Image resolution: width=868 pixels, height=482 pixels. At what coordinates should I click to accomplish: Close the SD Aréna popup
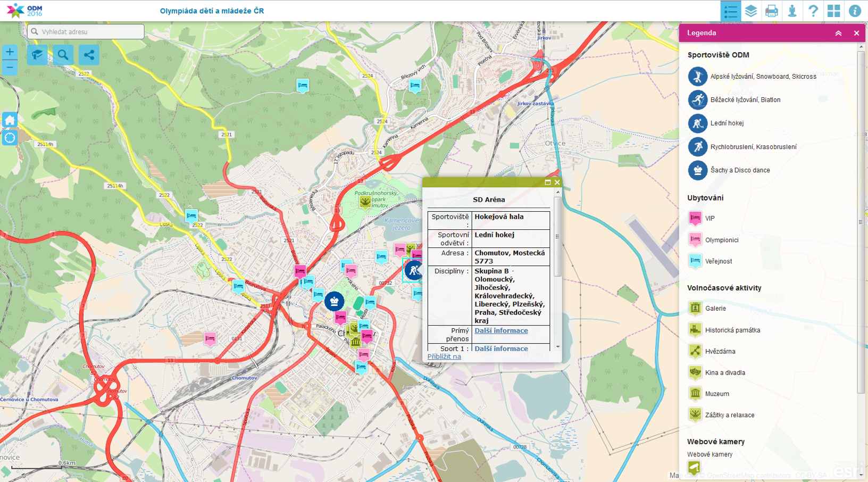(557, 182)
